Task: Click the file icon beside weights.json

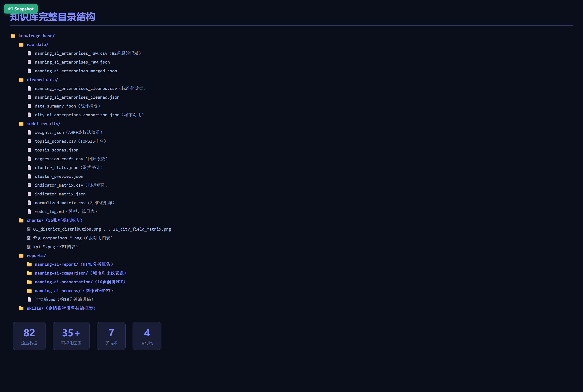Action: tap(29, 133)
